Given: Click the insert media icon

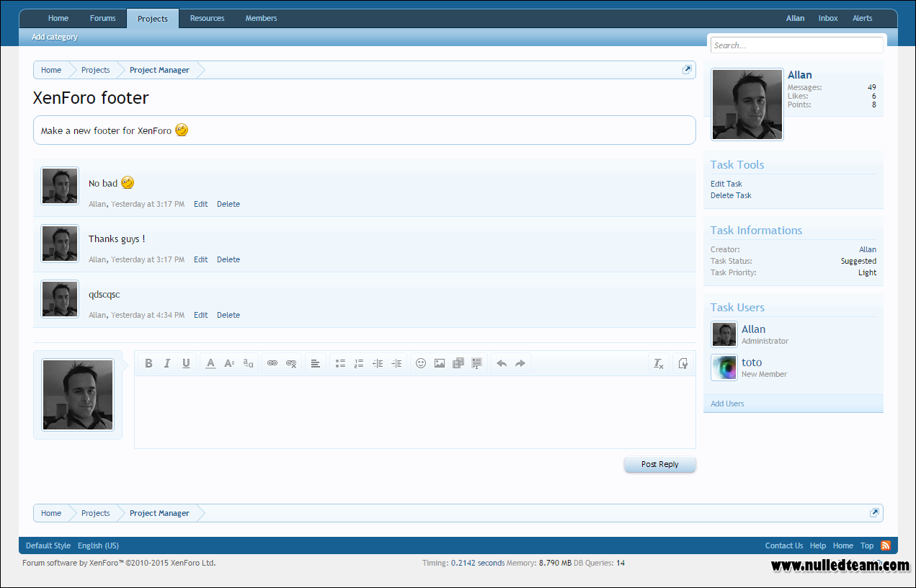Looking at the screenshot, I should coord(458,363).
